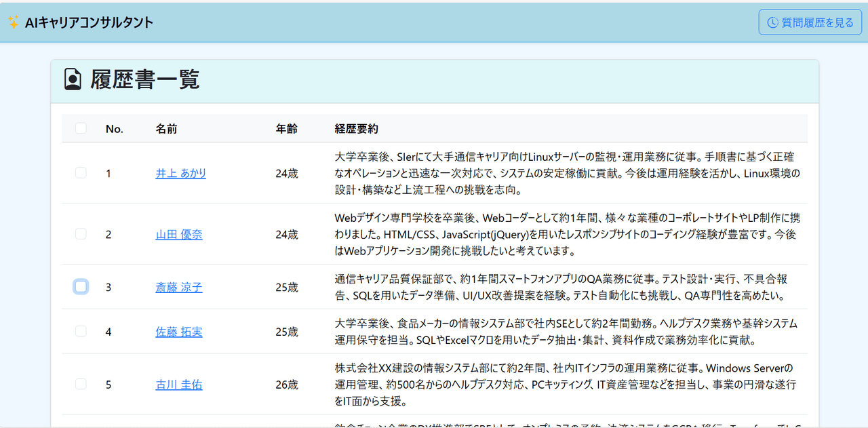Screen dimensions: 868x428
Task: Click the AIキャリアコンサルタント title
Action: 89,22
